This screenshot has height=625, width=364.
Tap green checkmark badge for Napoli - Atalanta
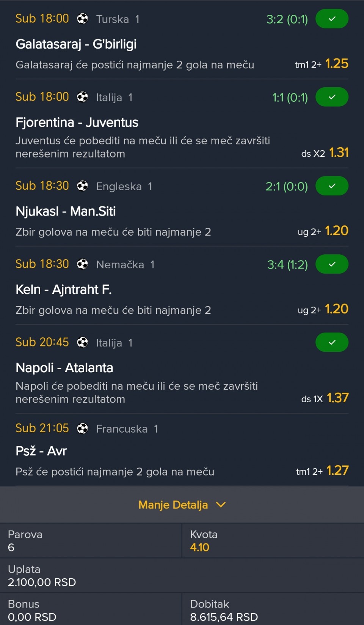[332, 342]
